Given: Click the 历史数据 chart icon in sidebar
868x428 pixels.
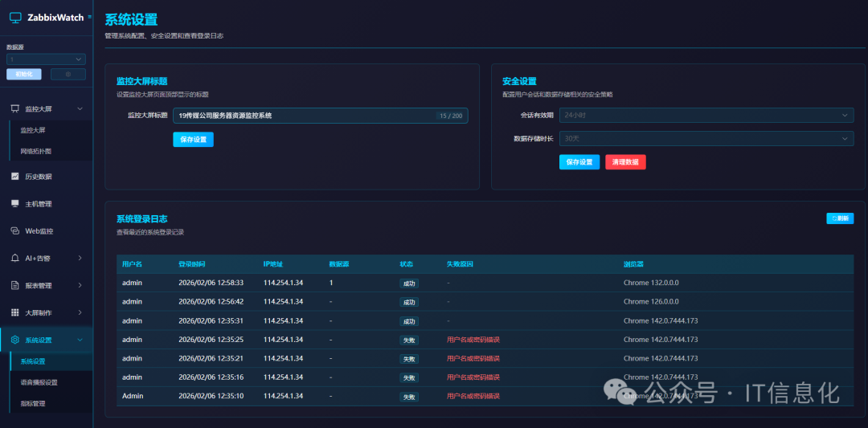Looking at the screenshot, I should (x=15, y=177).
